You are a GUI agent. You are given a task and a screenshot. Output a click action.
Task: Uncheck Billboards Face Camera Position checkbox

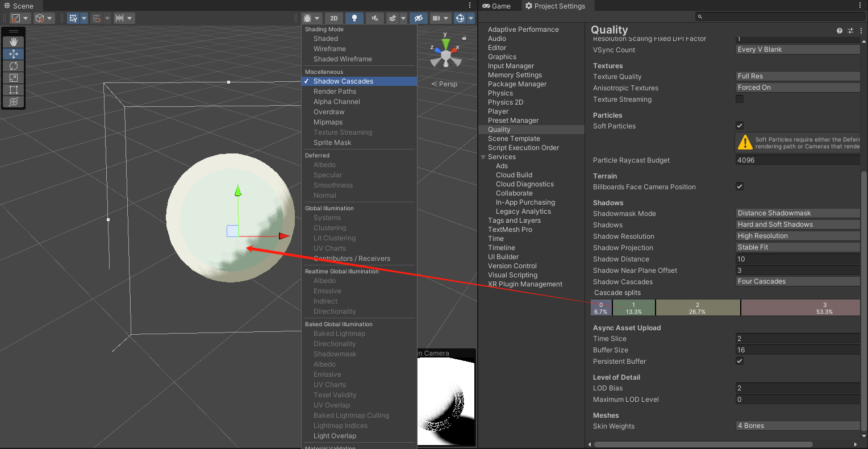[740, 186]
